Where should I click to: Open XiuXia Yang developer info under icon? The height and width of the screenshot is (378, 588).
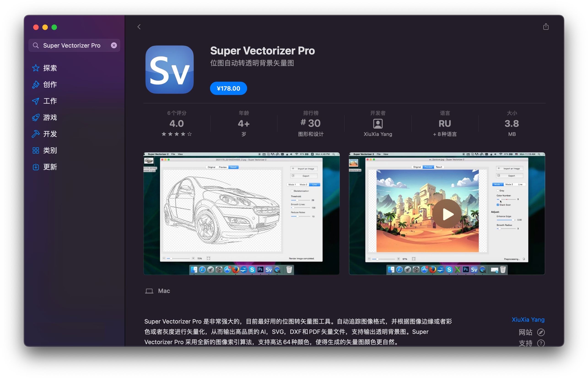(x=378, y=134)
